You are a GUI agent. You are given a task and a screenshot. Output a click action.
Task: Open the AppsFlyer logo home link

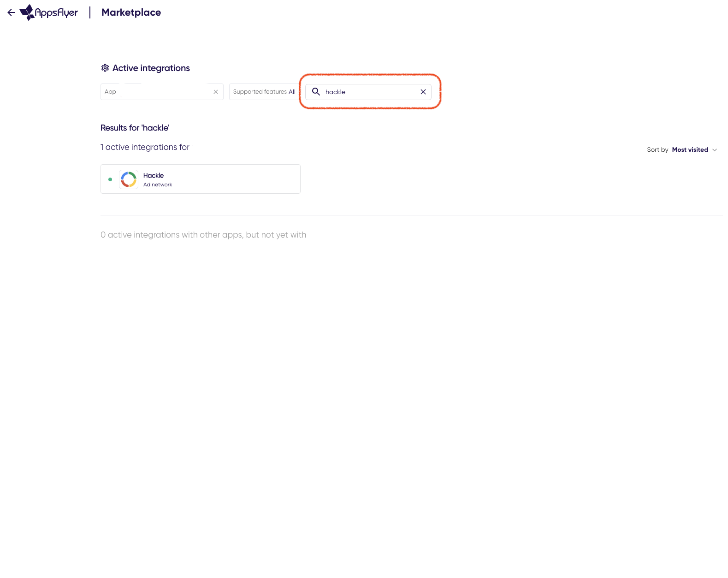point(49,12)
